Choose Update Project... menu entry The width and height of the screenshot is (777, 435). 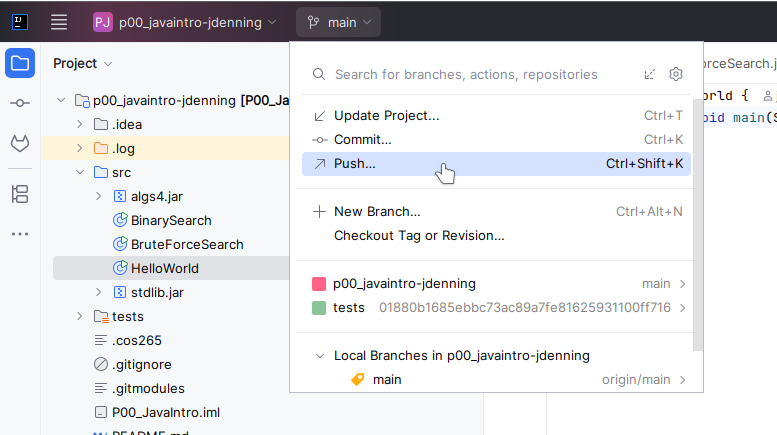(386, 115)
